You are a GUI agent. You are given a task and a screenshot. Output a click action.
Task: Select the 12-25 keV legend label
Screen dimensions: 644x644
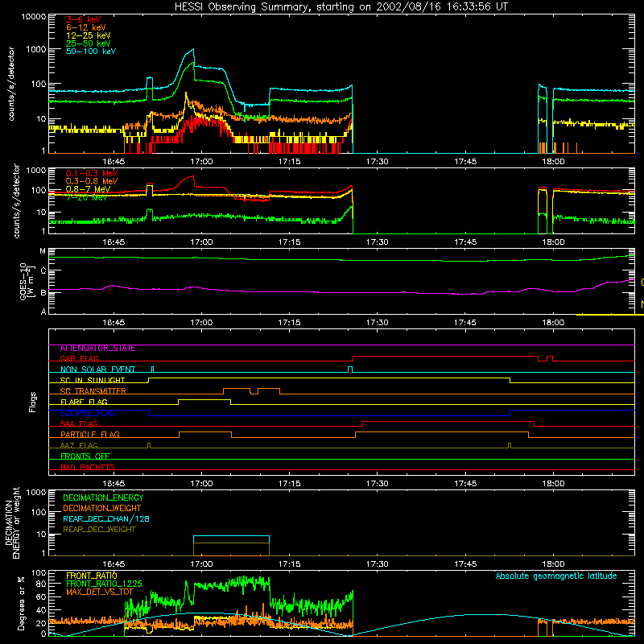pyautogui.click(x=89, y=35)
